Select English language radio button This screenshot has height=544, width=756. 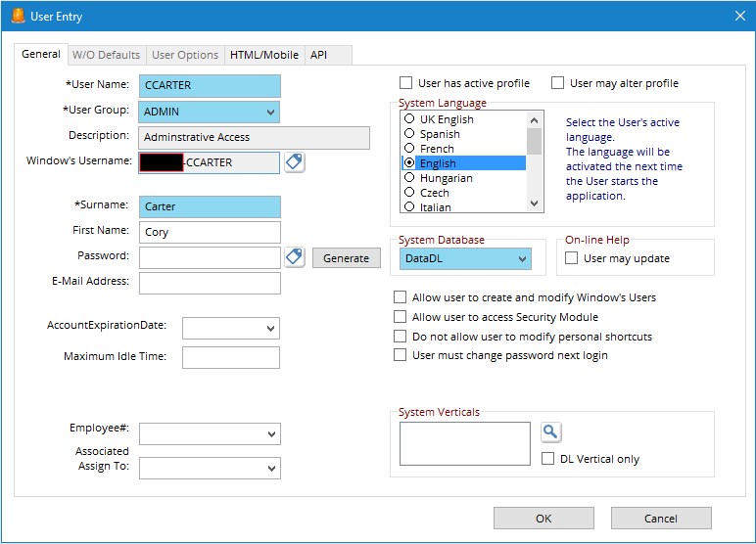[x=409, y=162]
